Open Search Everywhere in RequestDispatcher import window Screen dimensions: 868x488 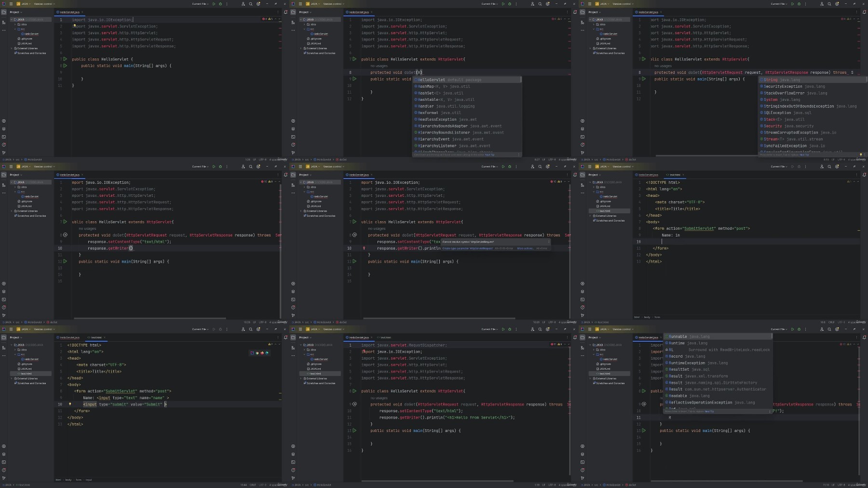point(540,329)
